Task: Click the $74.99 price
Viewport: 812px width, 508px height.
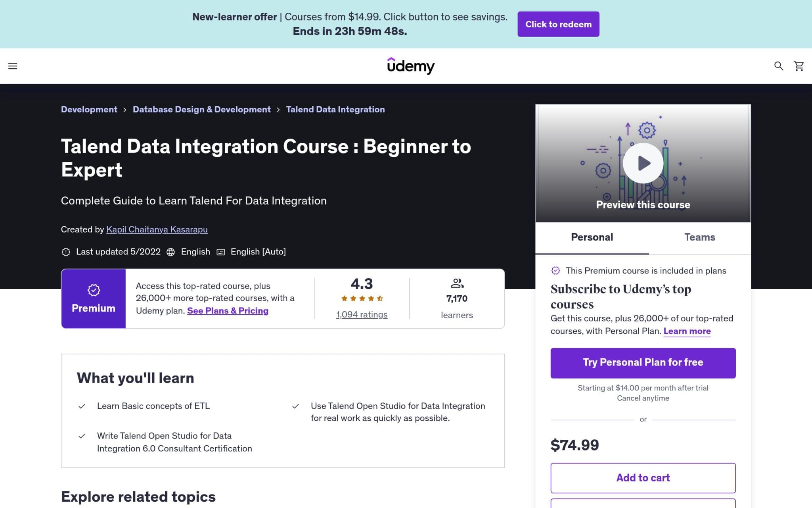Action: click(575, 445)
